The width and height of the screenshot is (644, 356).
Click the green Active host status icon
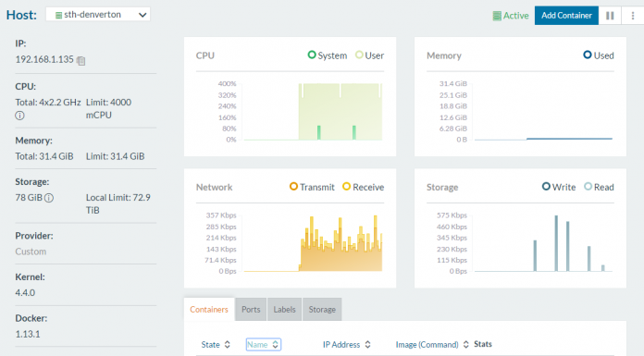click(497, 16)
